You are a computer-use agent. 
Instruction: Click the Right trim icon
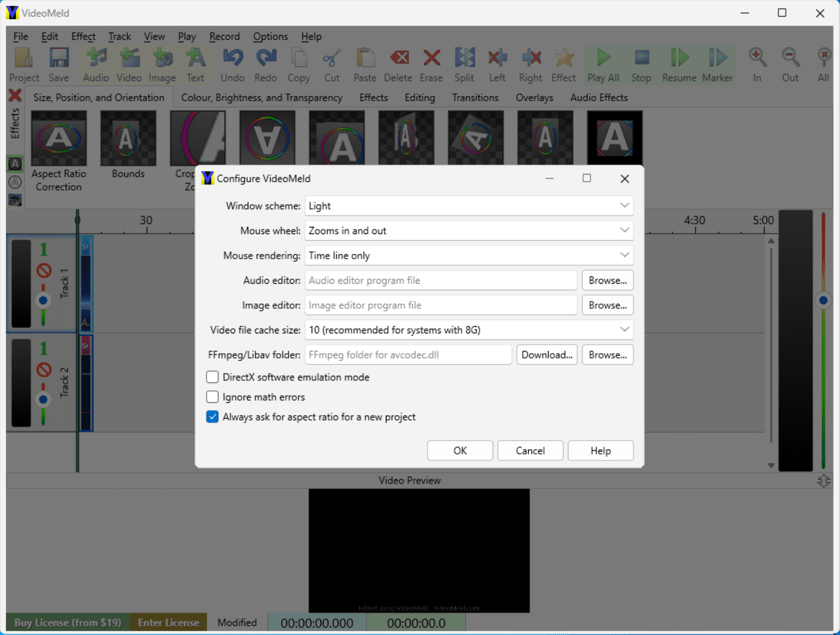click(530, 65)
